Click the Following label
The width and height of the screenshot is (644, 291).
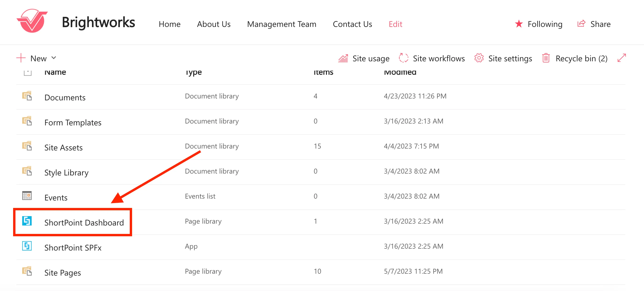tap(545, 24)
